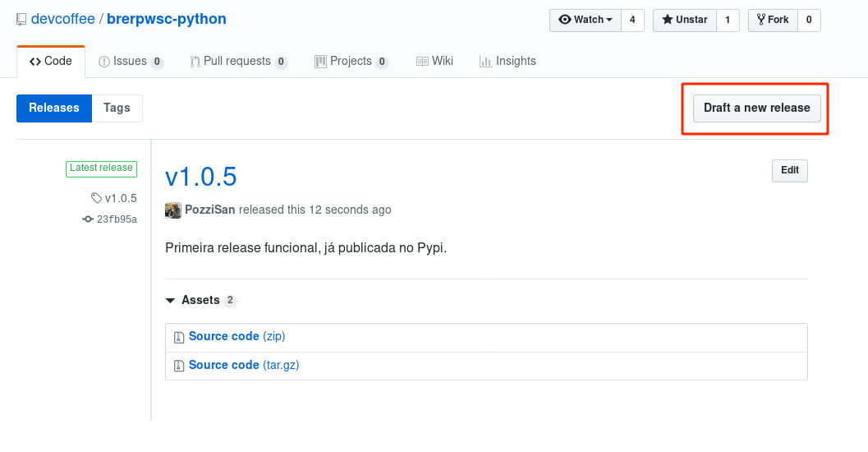Click the Pull requests counter badge 0
This screenshot has width=868, height=452.
[x=281, y=62]
